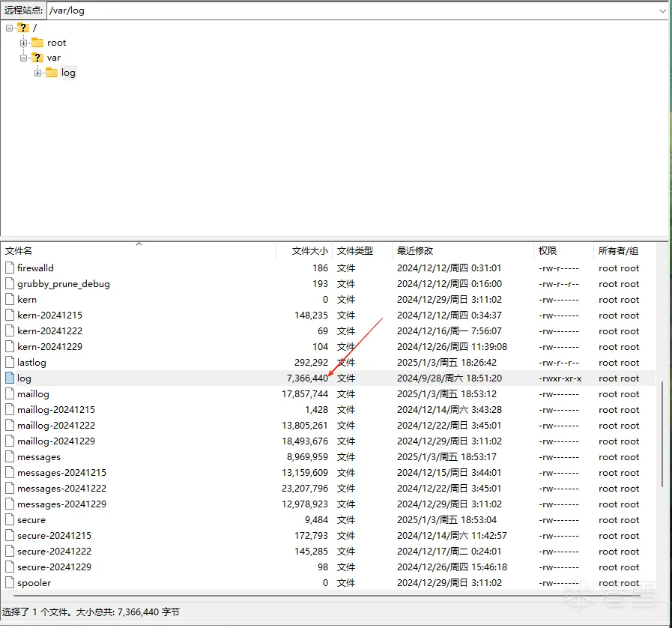Select the secure-20241215 file icon
This screenshot has width=672, height=628.
[10, 535]
